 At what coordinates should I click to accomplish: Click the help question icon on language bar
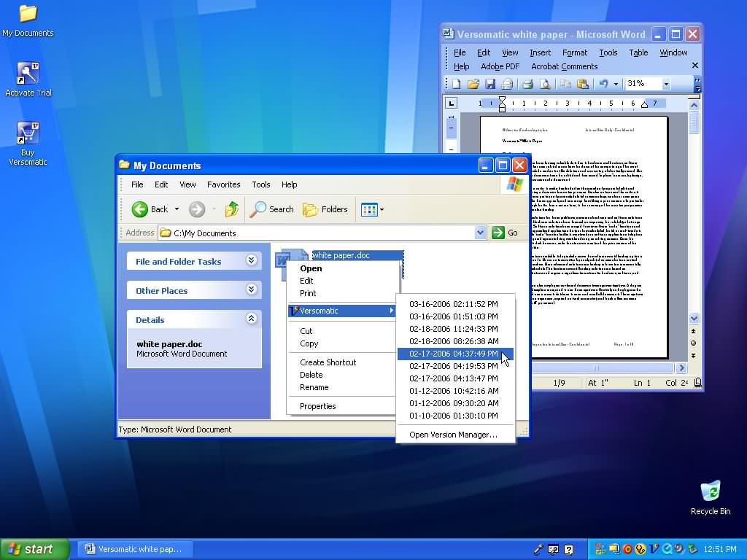pyautogui.click(x=569, y=550)
